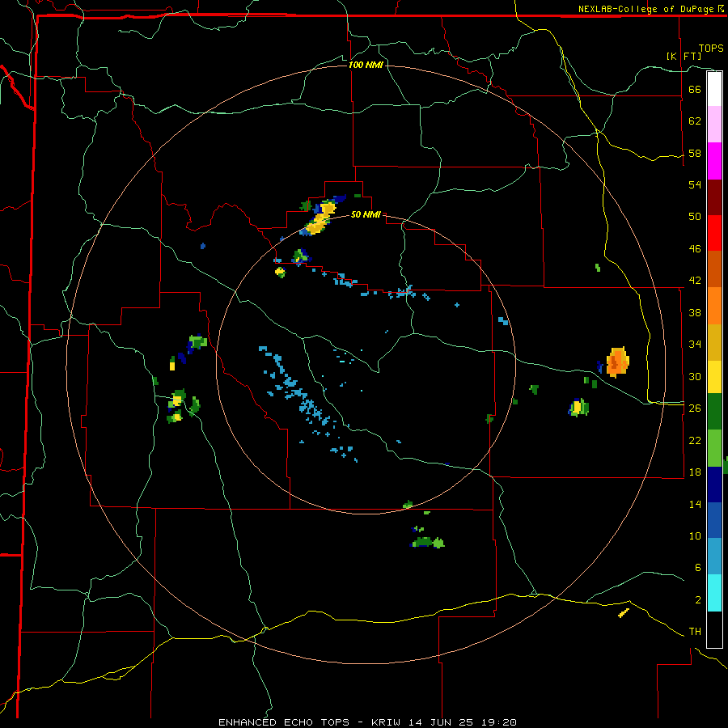Click the cyan legend swatch near 2

pyautogui.click(x=714, y=593)
